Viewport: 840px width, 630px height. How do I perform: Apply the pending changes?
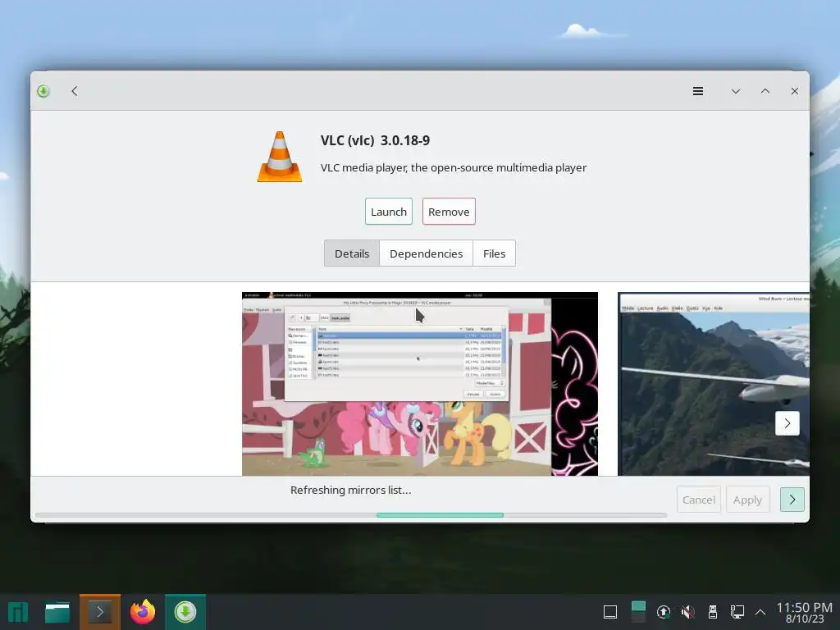747,500
